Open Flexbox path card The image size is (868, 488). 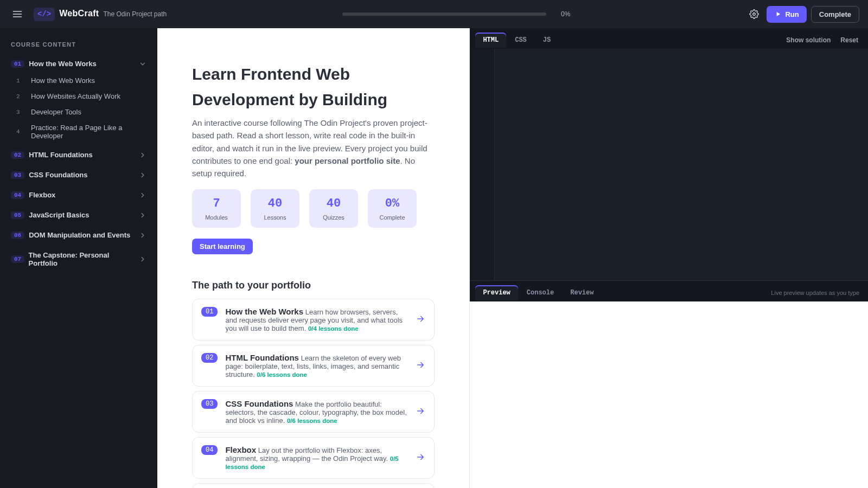pos(313,458)
